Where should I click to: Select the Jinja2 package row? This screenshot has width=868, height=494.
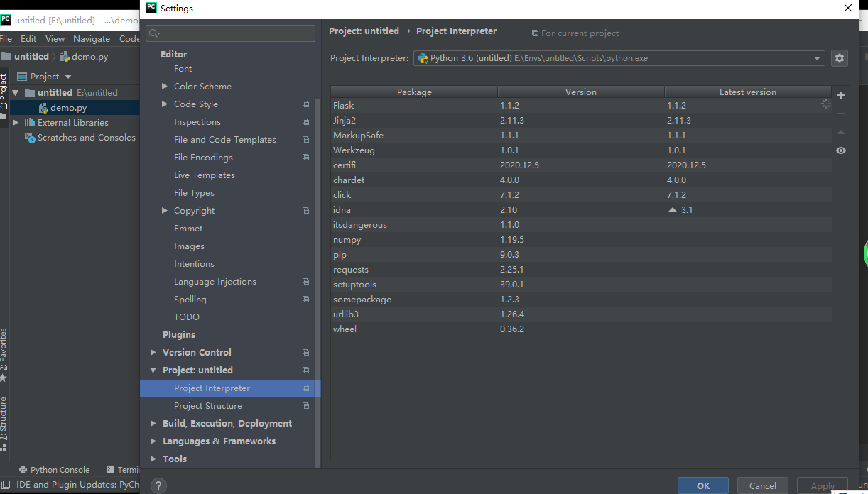coord(580,121)
